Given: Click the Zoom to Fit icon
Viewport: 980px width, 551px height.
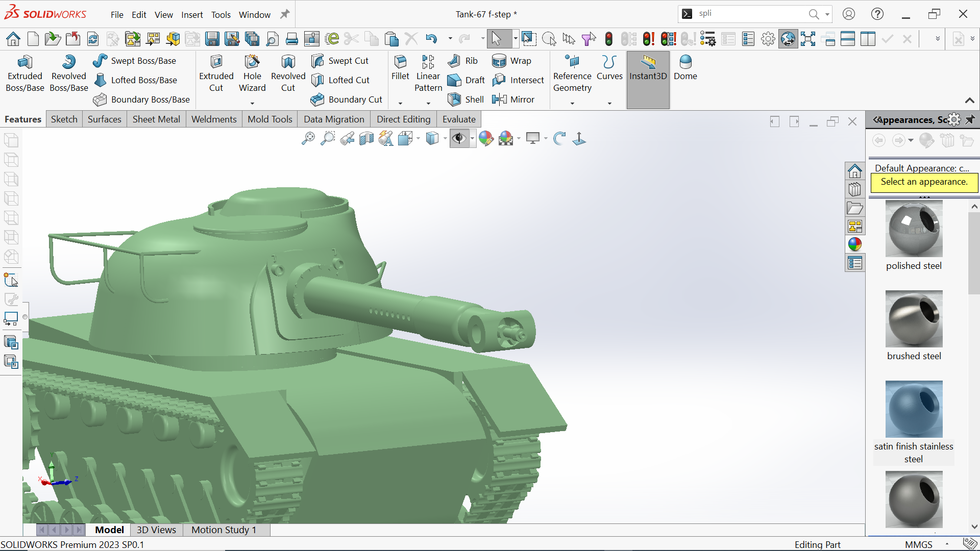Looking at the screenshot, I should (308, 138).
